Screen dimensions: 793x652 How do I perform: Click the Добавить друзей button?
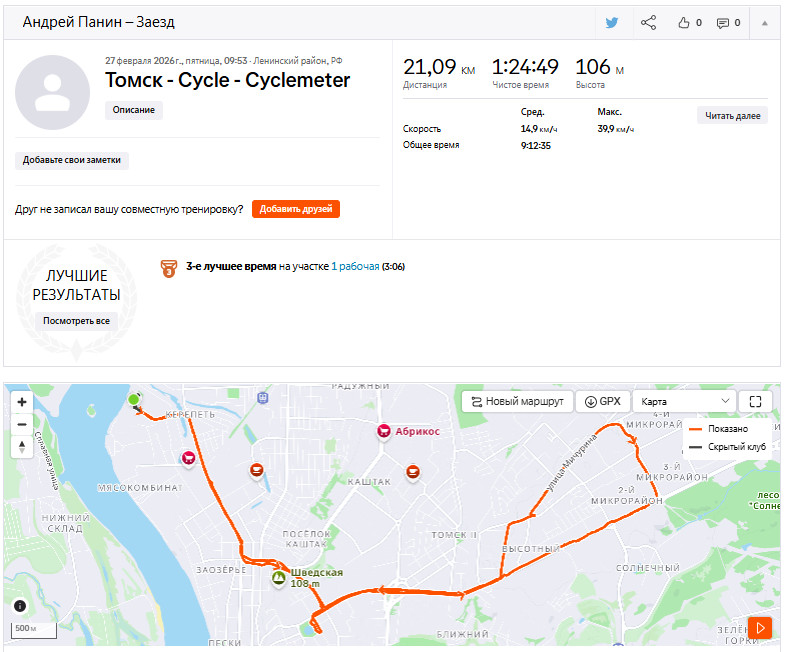click(x=296, y=209)
